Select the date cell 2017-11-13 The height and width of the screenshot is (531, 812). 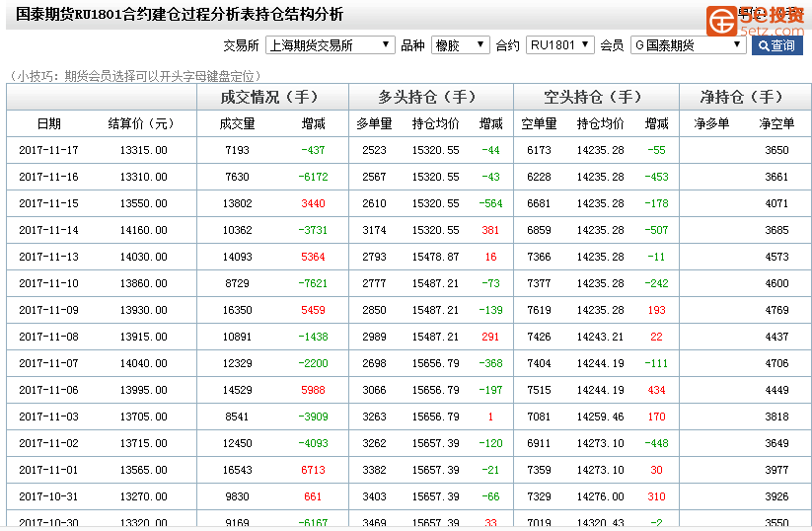point(48,257)
